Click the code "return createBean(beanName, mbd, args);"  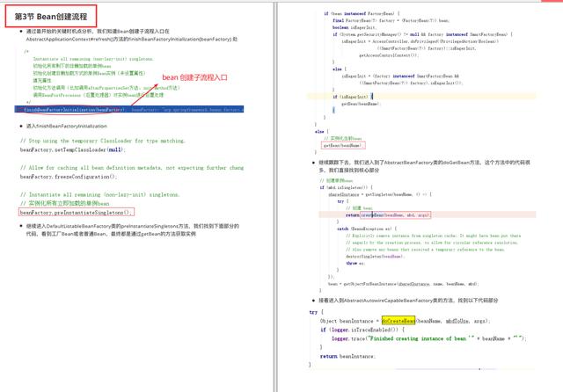387,215
